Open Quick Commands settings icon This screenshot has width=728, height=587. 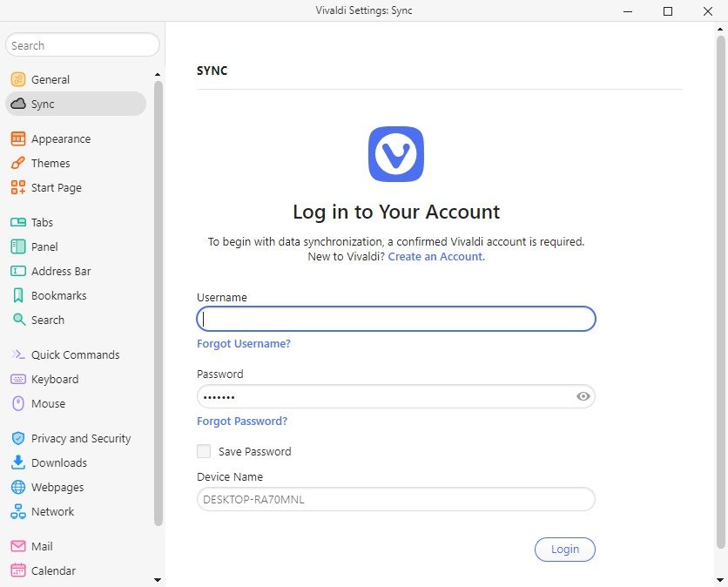click(x=17, y=354)
